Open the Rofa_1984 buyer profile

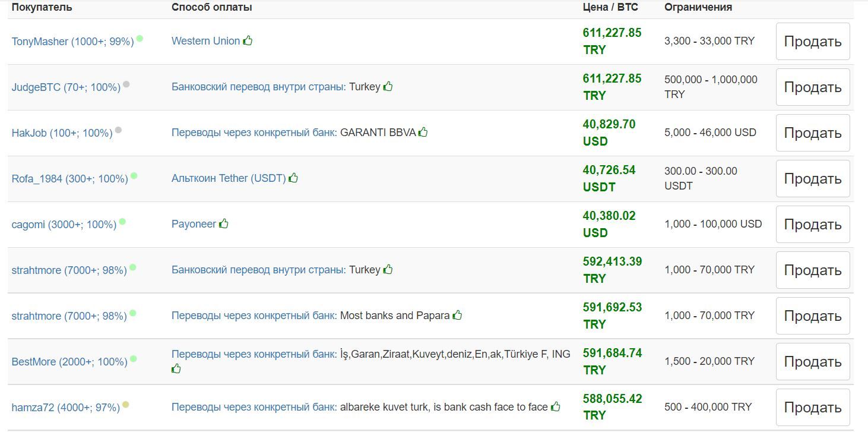pos(70,179)
